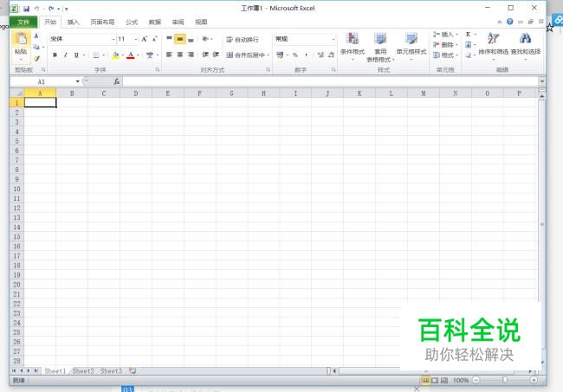
Task: Click the accounting number format icon
Action: point(280,55)
